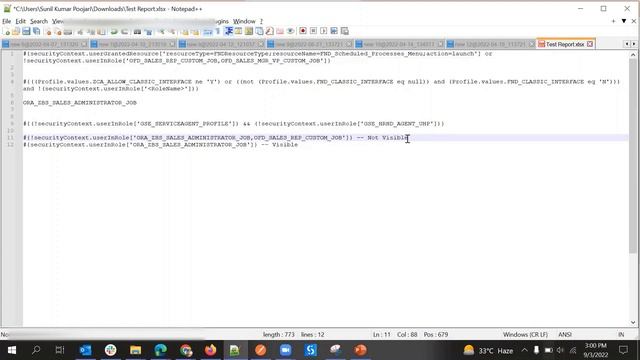Click the Undo toolbar icon

(x=114, y=31)
